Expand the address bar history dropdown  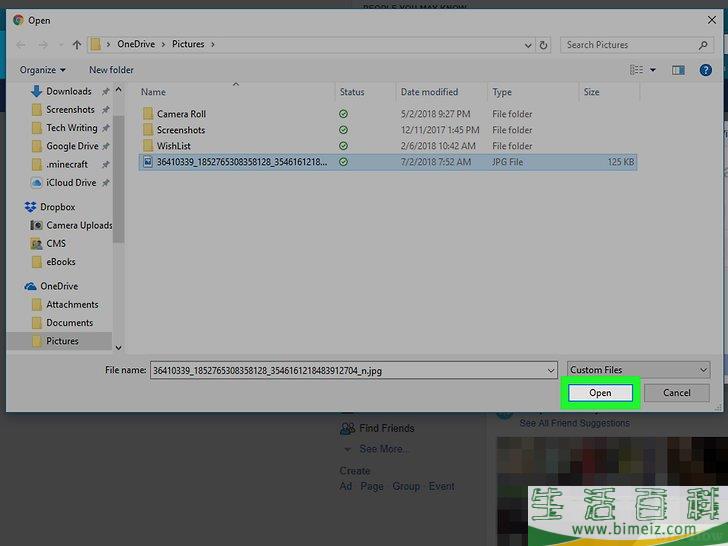click(x=528, y=45)
